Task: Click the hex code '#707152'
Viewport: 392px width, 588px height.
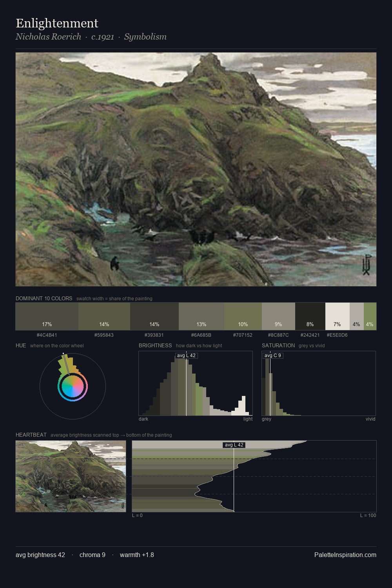Action: pos(243,335)
